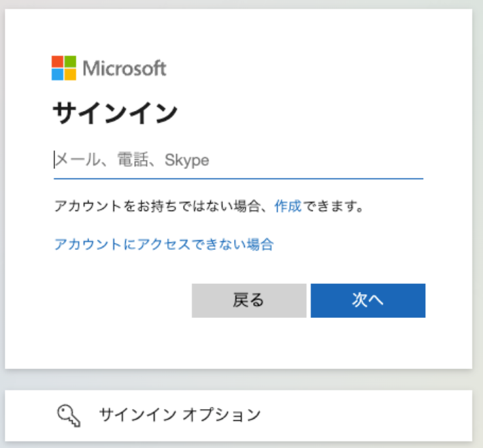The width and height of the screenshot is (483, 448).
Task: Click the blue square of Microsoft logo
Action: 58,74
